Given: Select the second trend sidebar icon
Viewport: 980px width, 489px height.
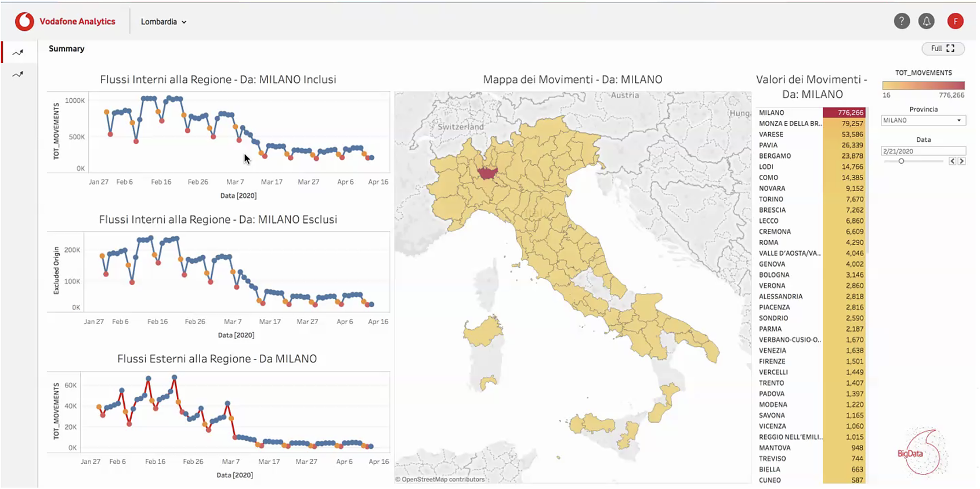Looking at the screenshot, I should point(19,74).
